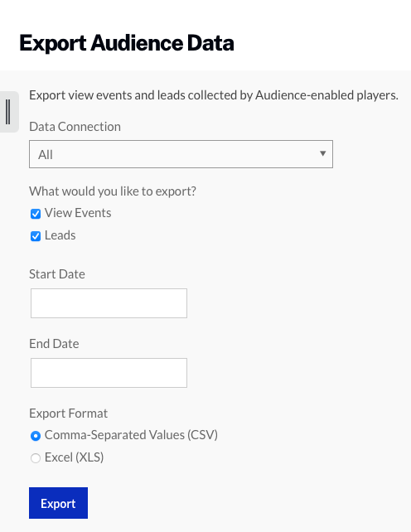
Task: Click the Export Format section label
Action: 68,414
